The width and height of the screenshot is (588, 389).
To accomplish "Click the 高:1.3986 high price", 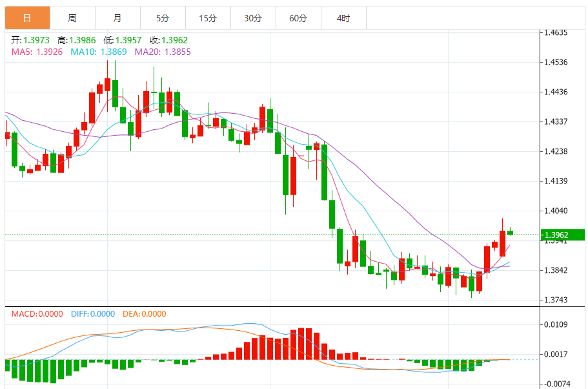I will tap(77, 40).
